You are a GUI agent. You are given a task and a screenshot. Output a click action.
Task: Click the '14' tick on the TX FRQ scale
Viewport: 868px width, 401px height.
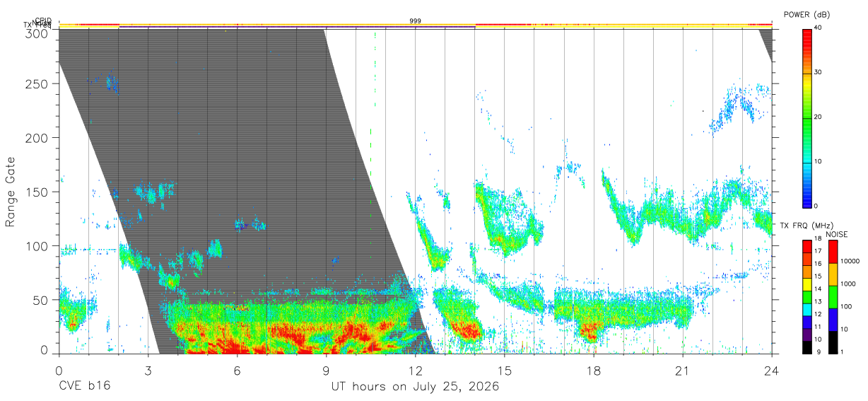click(818, 289)
